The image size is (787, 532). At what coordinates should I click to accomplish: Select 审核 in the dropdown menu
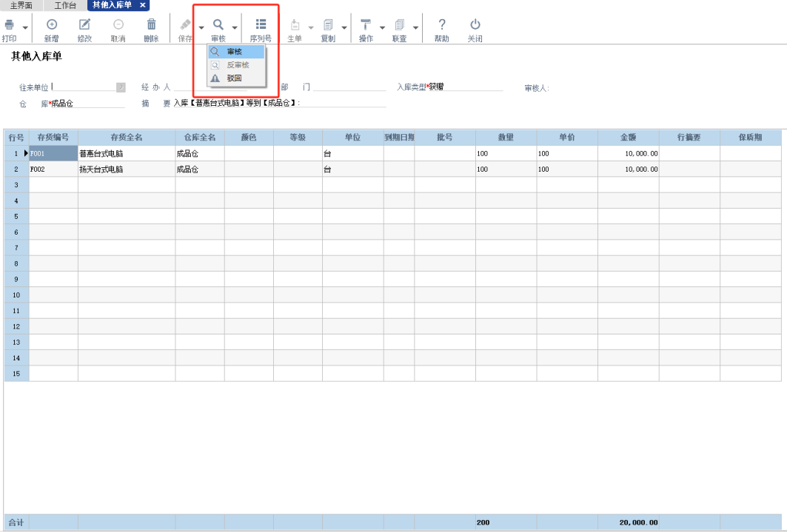click(x=236, y=52)
